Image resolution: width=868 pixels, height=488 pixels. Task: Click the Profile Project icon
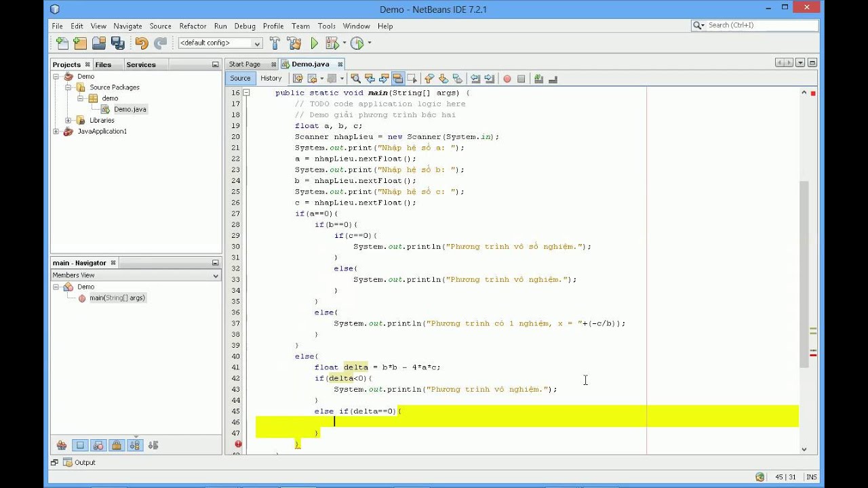click(357, 43)
